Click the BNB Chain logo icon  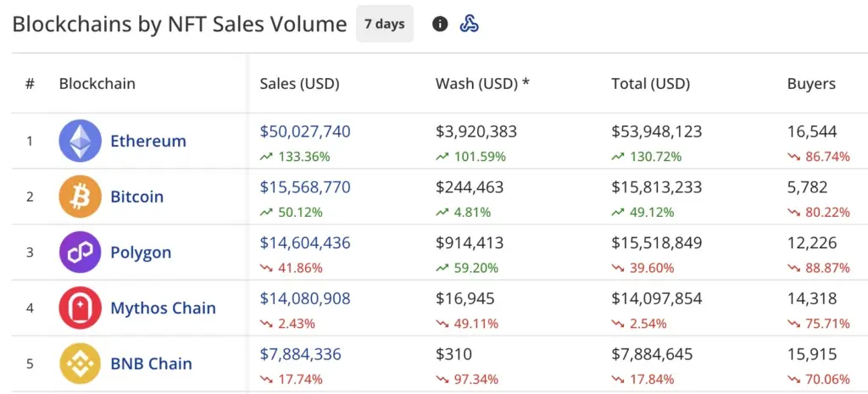tap(81, 363)
